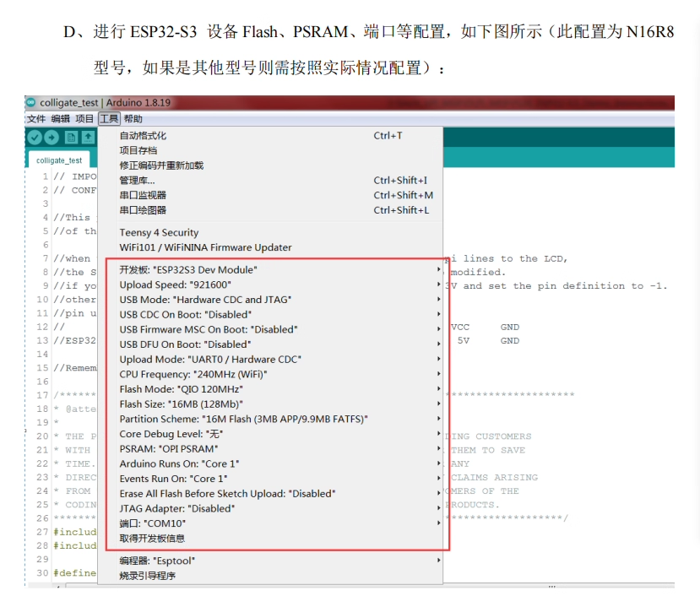Open the 项目 menu
This screenshot has width=700, height=596.
[84, 119]
